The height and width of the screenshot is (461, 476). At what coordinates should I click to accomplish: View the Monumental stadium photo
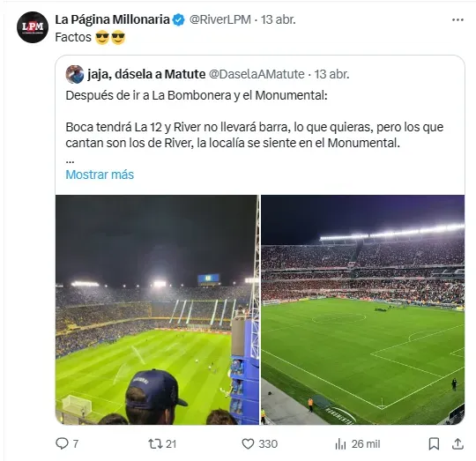point(363,309)
